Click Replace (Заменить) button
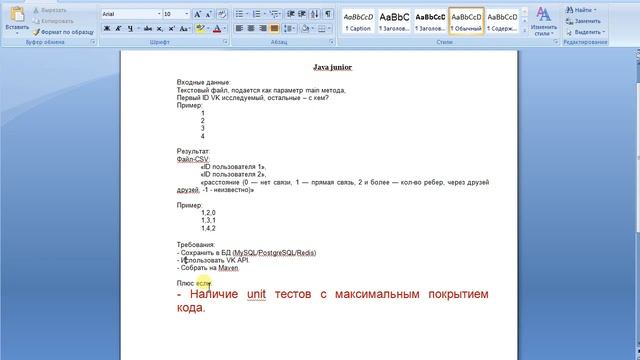 pyautogui.click(x=583, y=21)
